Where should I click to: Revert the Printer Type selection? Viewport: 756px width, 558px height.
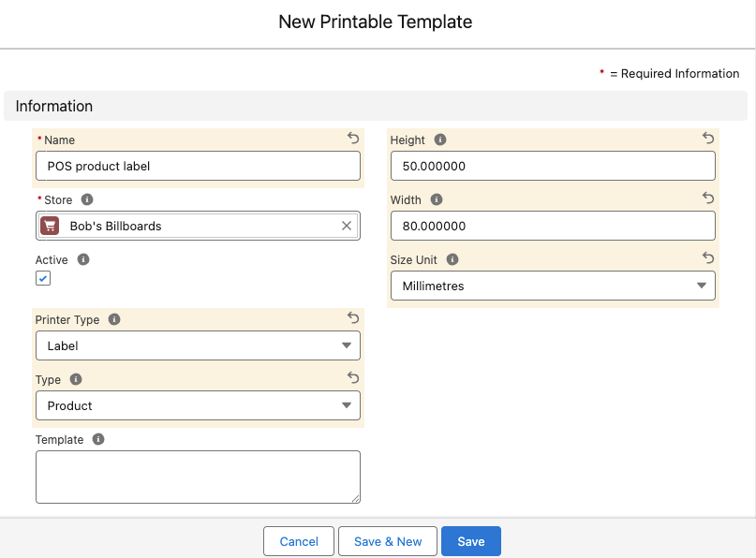coord(353,317)
